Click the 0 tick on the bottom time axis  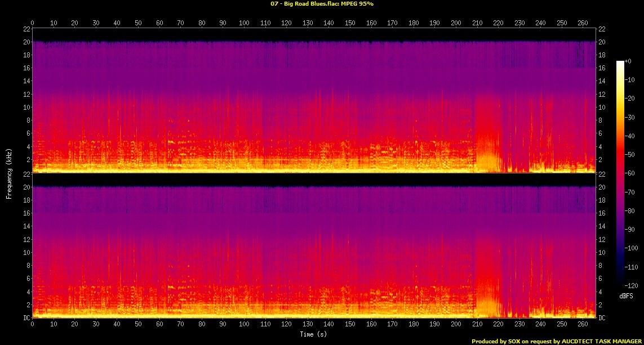[x=33, y=325]
